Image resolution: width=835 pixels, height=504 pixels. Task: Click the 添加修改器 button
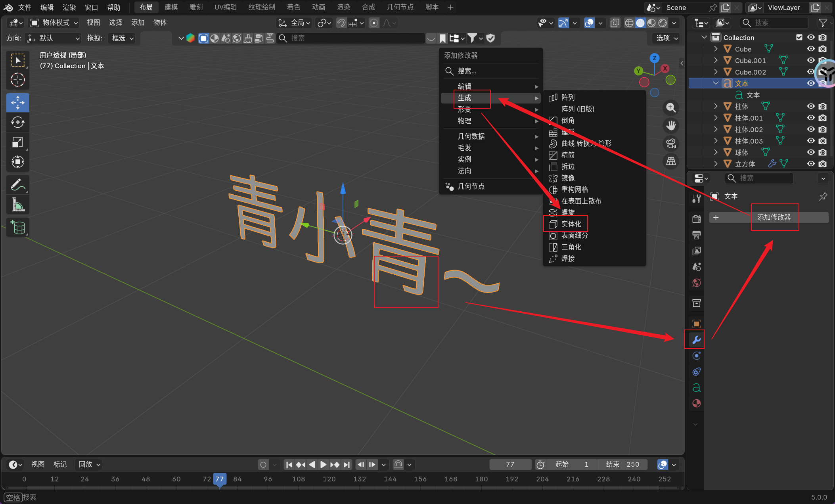774,217
